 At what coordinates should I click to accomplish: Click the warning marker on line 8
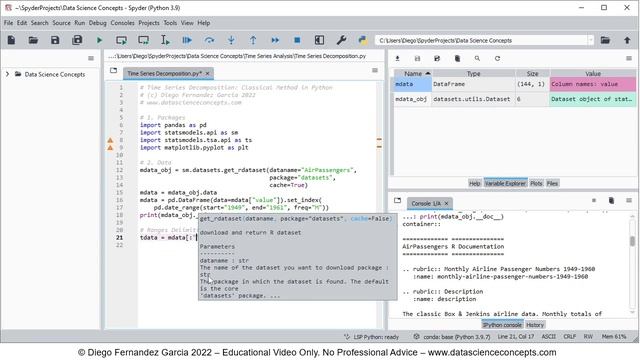pyautogui.click(x=110, y=140)
